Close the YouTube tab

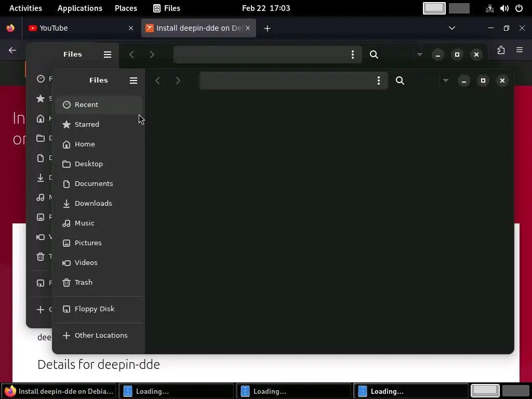click(131, 28)
